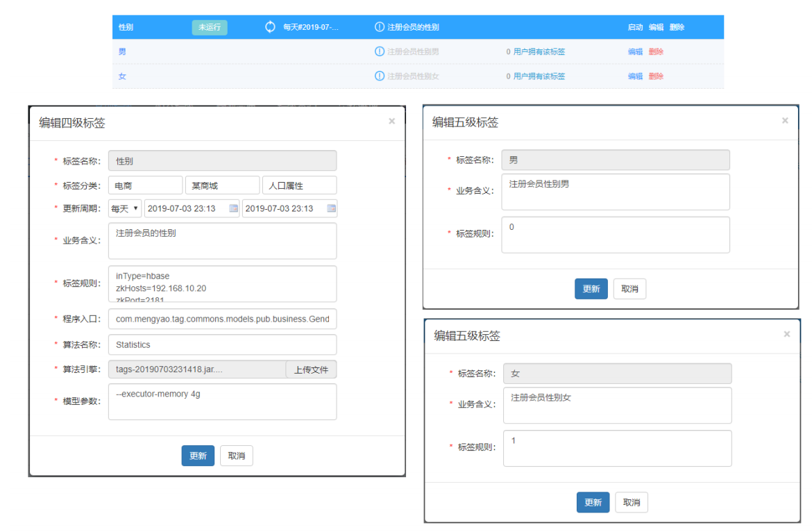Screen dimensions: 812x532
Task: Click the 女 tag name link
Action: tap(122, 76)
